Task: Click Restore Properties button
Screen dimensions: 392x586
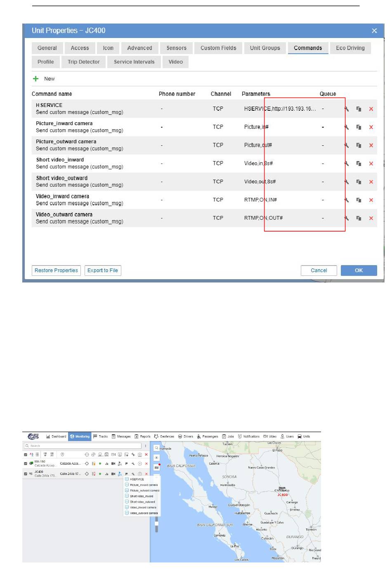Action: tap(56, 270)
